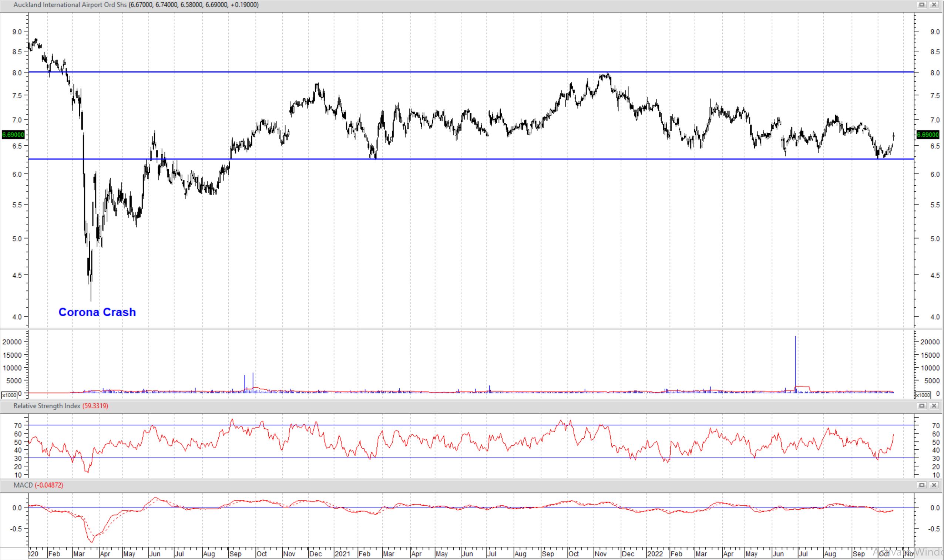Click the RSI 70 overbought blue line
This screenshot has height=560, width=944.
tap(453, 425)
